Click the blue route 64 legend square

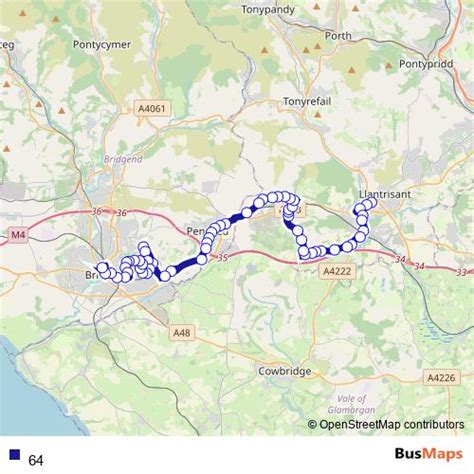coord(15,455)
